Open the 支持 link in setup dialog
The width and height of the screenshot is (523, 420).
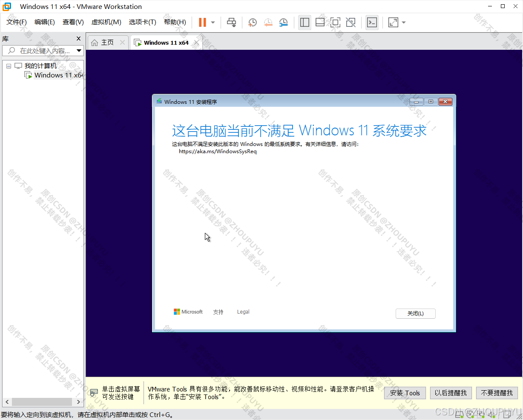click(218, 312)
